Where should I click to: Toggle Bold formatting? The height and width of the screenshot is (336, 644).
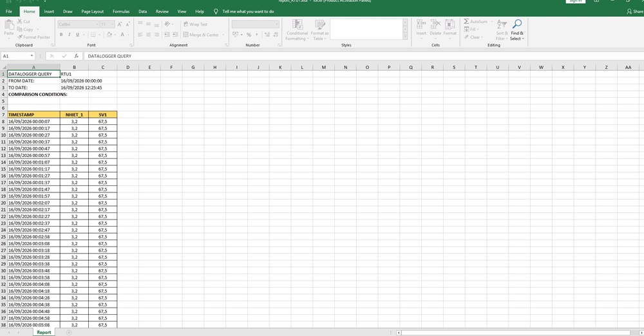click(x=61, y=35)
